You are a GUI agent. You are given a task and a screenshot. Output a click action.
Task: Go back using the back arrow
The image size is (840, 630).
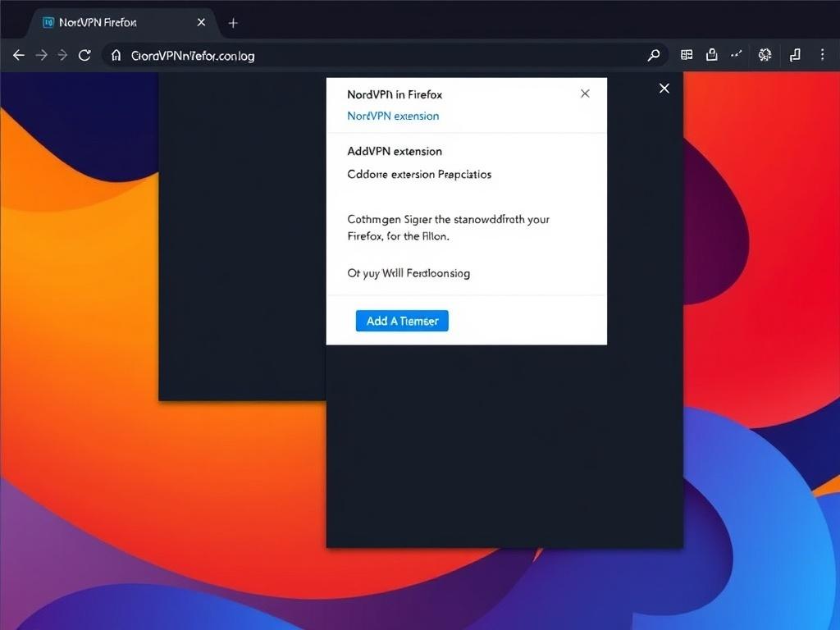(19, 55)
